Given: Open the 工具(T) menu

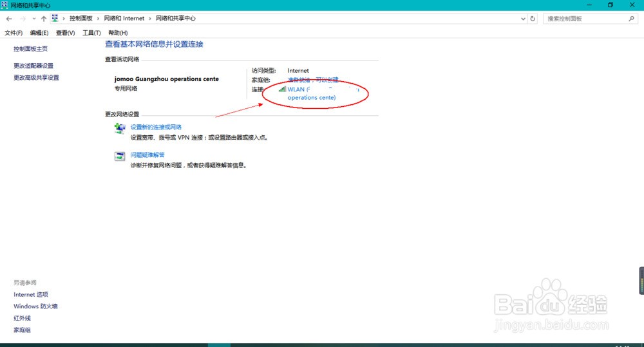Looking at the screenshot, I should [92, 33].
